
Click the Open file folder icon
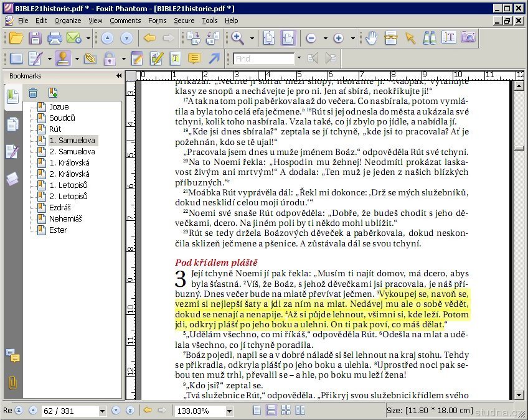16,38
